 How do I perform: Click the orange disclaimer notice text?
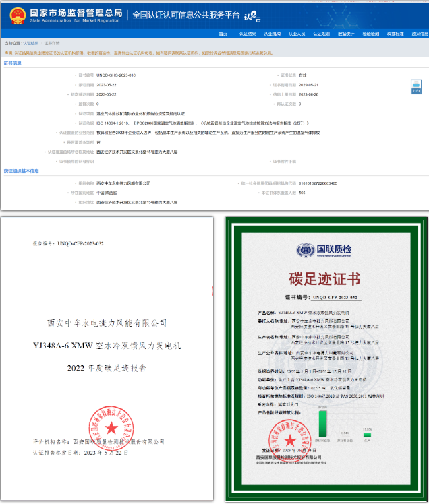point(138,53)
